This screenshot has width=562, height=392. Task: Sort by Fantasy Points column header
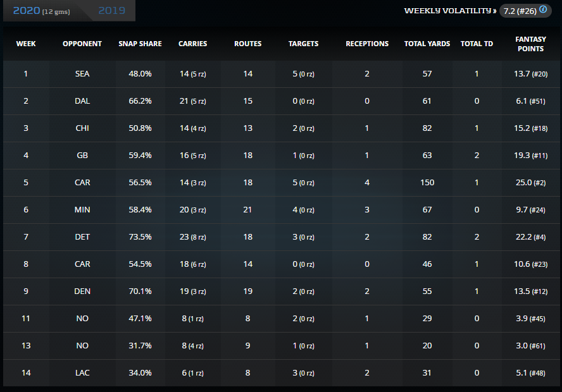click(530, 44)
